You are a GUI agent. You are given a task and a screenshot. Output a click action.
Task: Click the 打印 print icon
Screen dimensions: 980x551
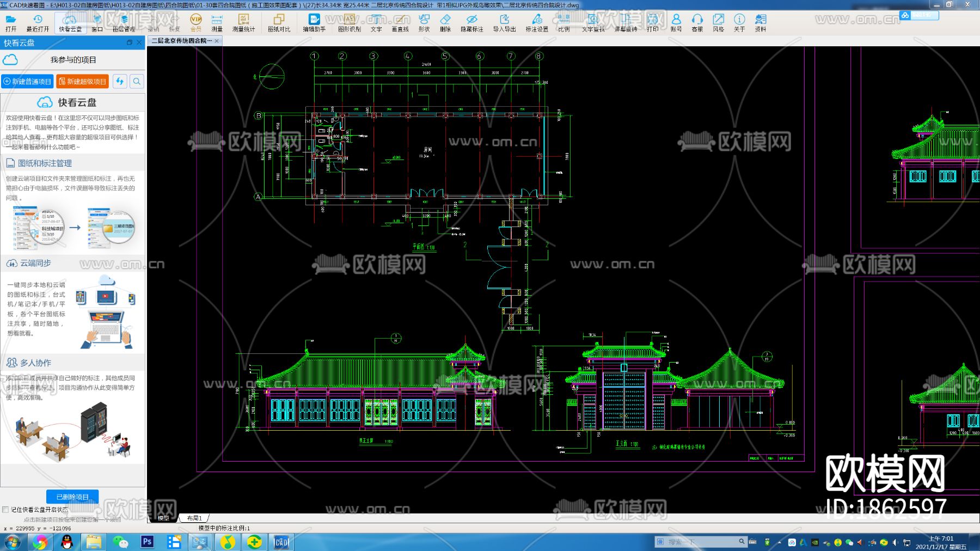pos(653,23)
